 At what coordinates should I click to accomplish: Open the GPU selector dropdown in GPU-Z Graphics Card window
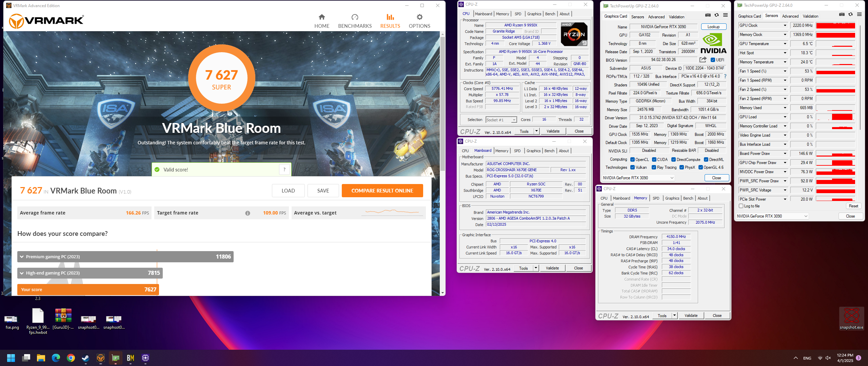(x=638, y=178)
